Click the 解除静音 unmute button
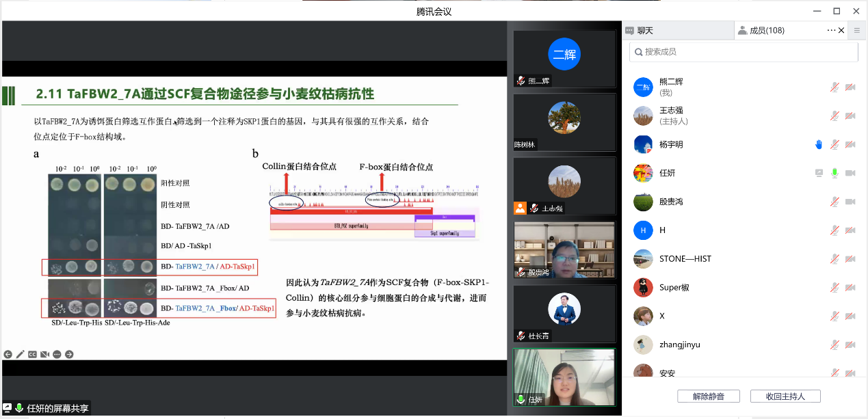The image size is (868, 419). tap(708, 396)
